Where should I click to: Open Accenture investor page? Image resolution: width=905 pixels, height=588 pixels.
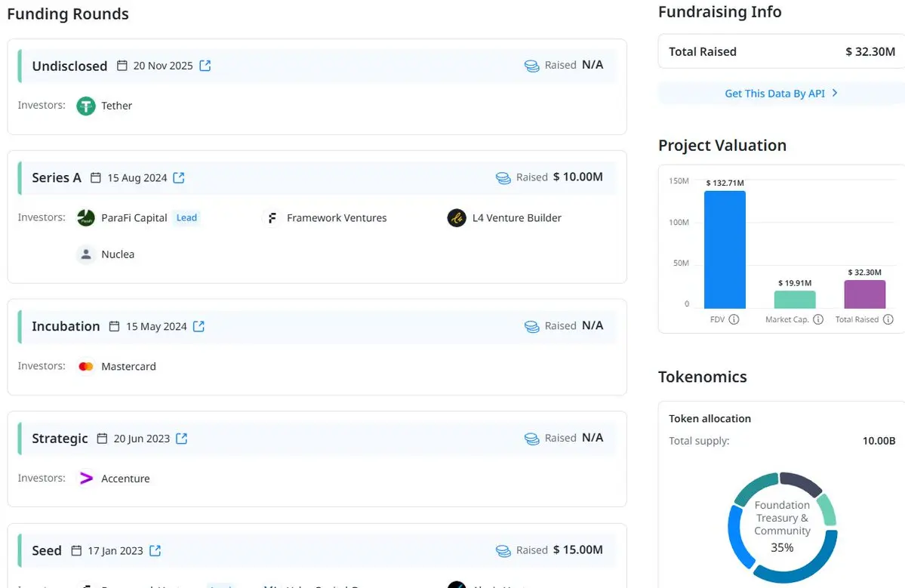tap(125, 479)
